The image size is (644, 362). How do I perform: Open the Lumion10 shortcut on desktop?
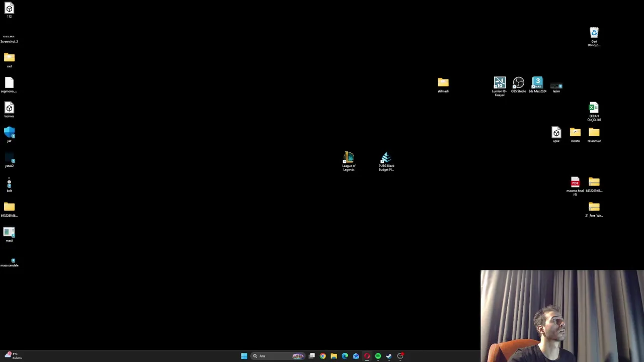pos(500,86)
